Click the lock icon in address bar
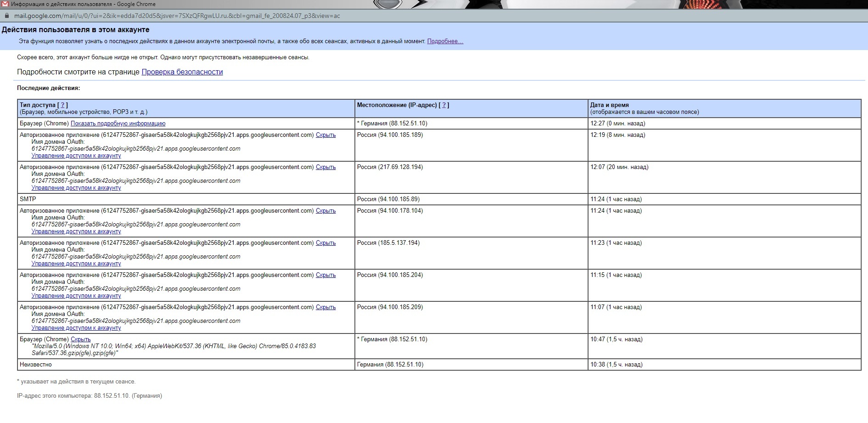The width and height of the screenshot is (868, 423). pyautogui.click(x=6, y=16)
